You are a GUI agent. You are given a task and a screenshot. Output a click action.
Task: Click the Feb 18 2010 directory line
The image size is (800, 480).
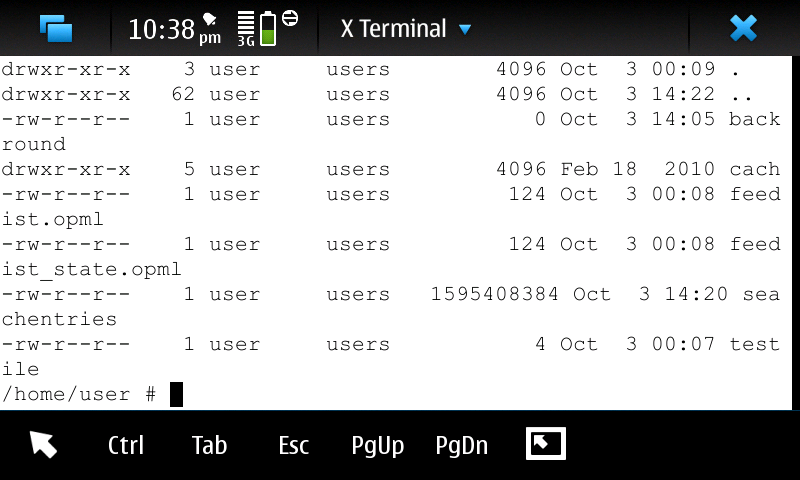[390, 170]
